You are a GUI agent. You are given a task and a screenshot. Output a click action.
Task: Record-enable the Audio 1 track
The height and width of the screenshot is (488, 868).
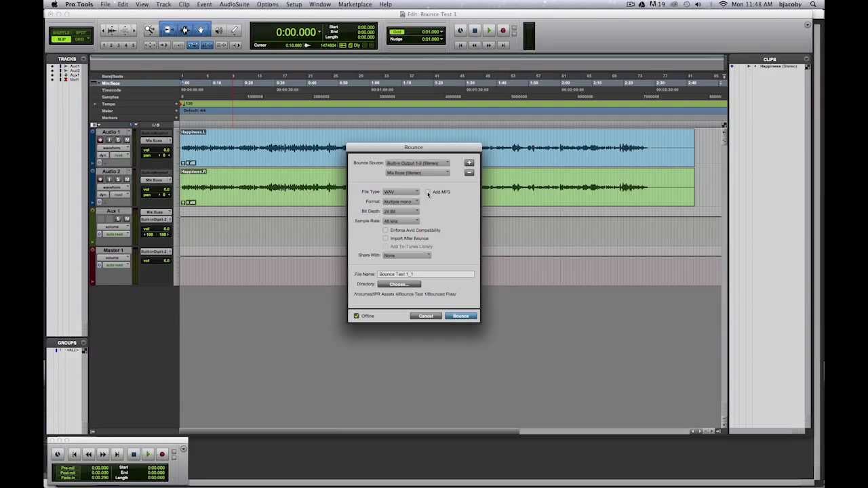tap(100, 140)
